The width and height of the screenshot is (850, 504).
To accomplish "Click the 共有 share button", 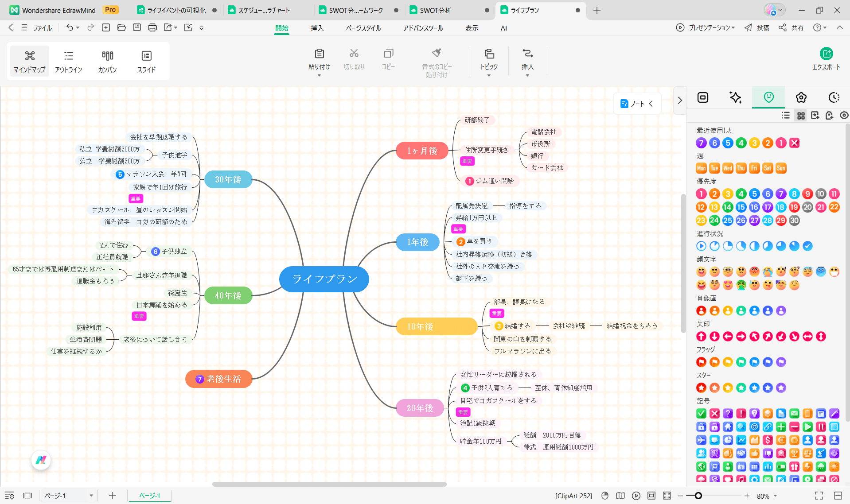I will [792, 28].
